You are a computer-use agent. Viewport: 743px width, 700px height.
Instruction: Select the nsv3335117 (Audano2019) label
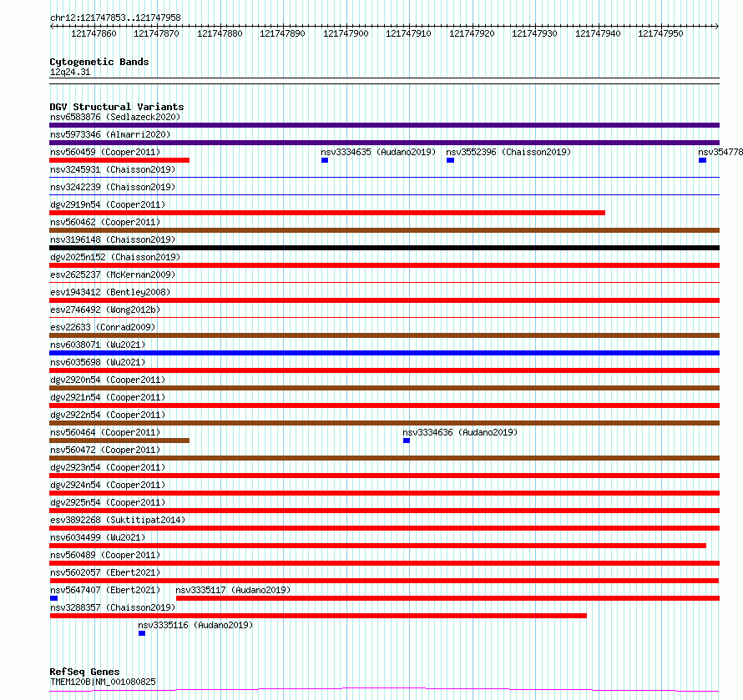click(233, 590)
